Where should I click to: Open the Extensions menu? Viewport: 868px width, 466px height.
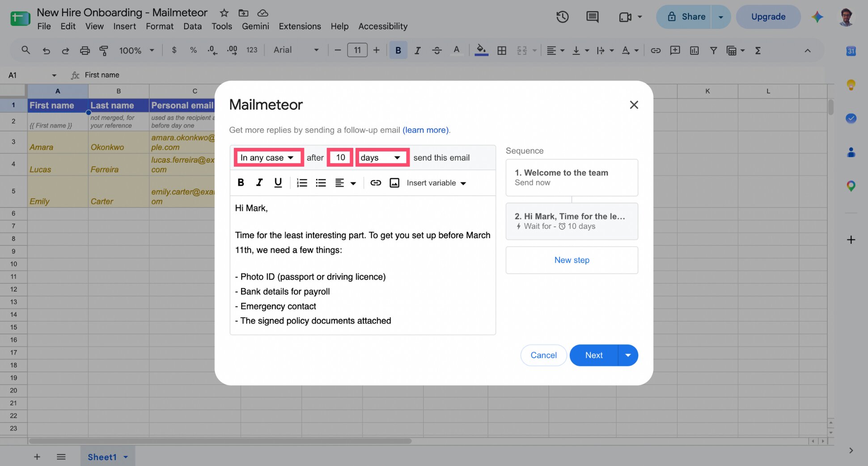pos(300,26)
